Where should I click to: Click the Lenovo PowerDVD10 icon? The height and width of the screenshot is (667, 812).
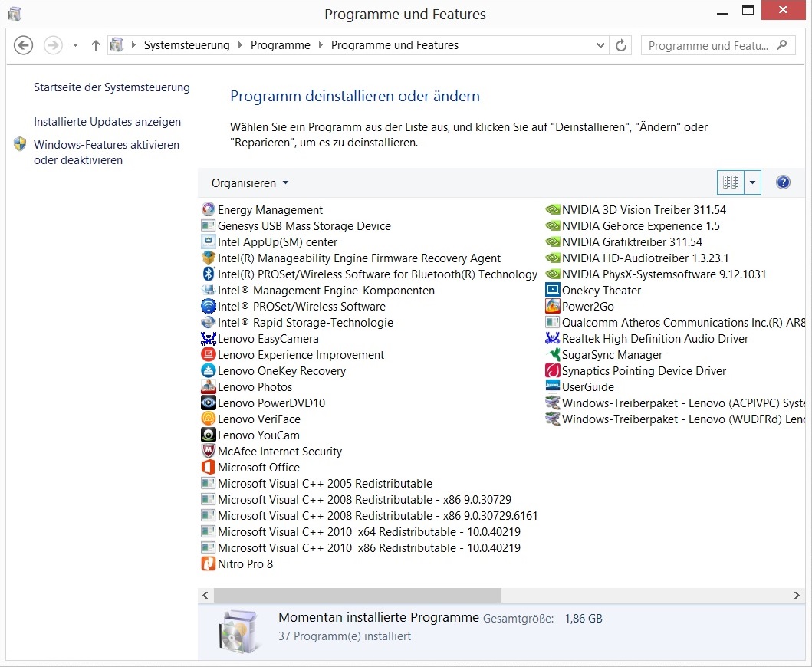click(209, 402)
